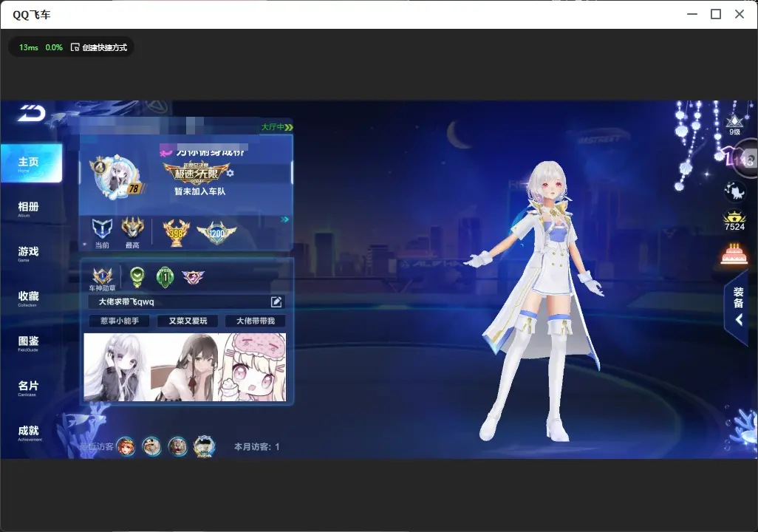Open the 游戏 Game tab
Image resolution: width=758 pixels, height=532 pixels.
click(28, 253)
